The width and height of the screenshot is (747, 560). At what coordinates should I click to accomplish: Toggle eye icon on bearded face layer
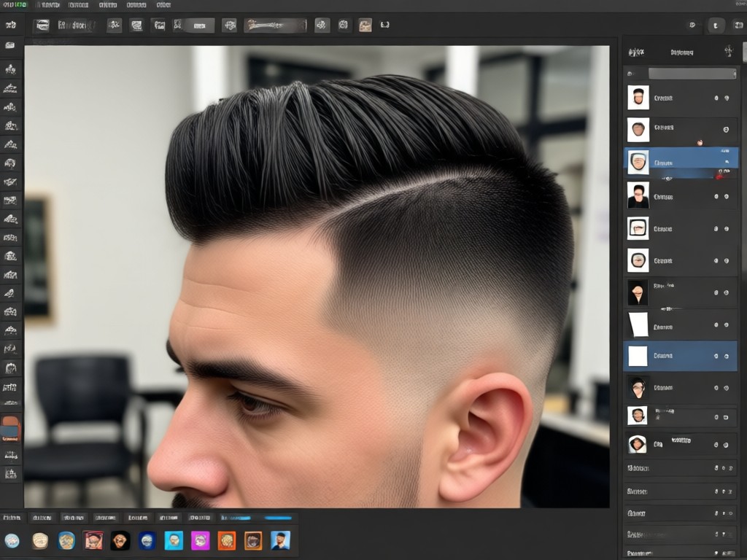tap(727, 98)
